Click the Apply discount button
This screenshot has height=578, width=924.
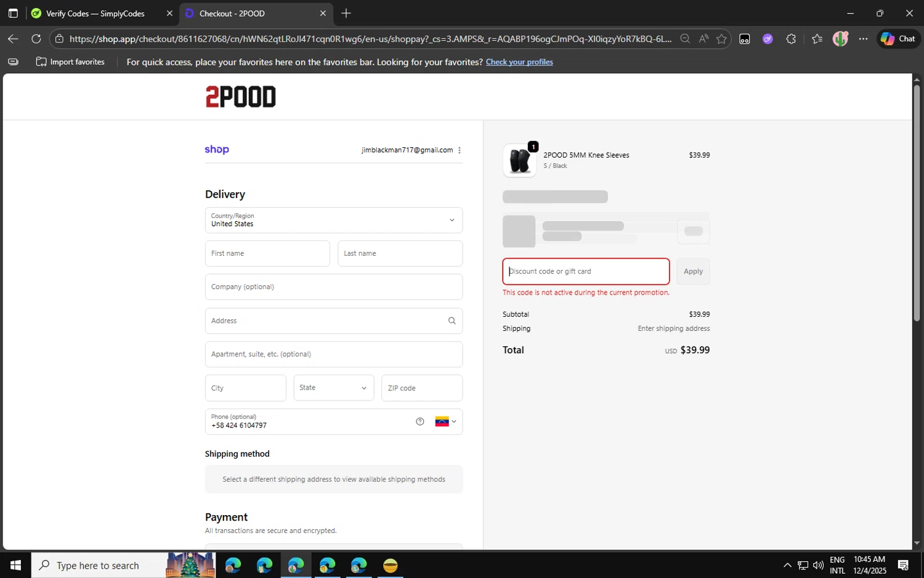693,271
